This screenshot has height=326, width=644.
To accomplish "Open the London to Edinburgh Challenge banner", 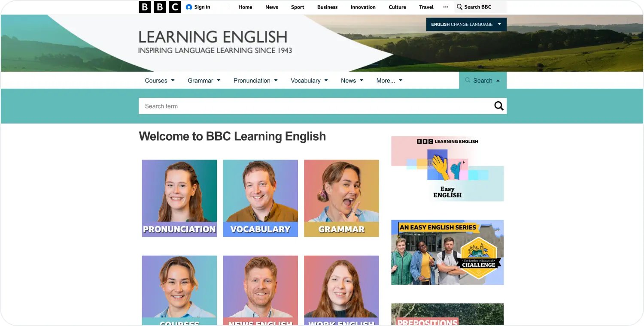I will 447,252.
